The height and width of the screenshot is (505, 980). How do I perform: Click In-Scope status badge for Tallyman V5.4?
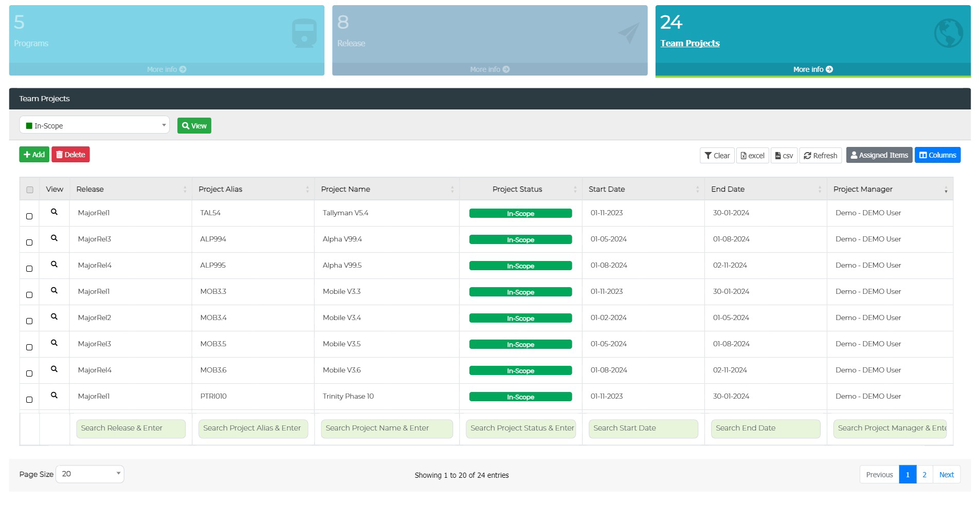[520, 213]
